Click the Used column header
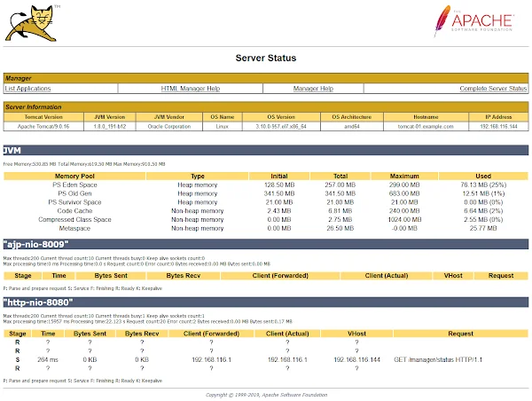The image size is (532, 401). (x=483, y=176)
